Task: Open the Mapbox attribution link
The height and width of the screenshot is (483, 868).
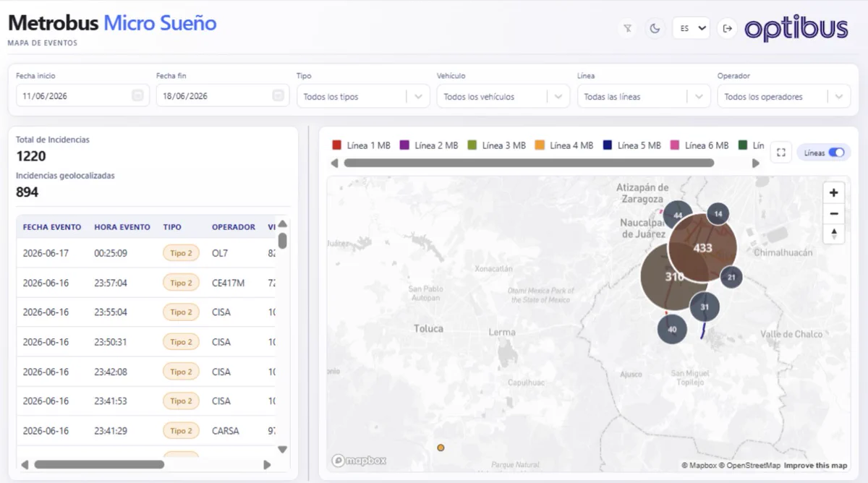Action: tap(699, 466)
